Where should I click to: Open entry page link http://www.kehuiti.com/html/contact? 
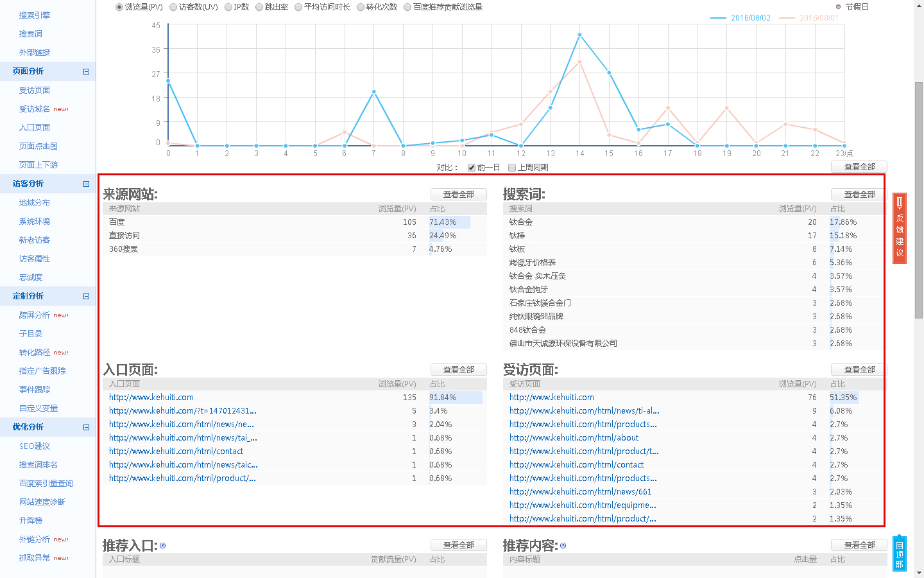(x=176, y=451)
